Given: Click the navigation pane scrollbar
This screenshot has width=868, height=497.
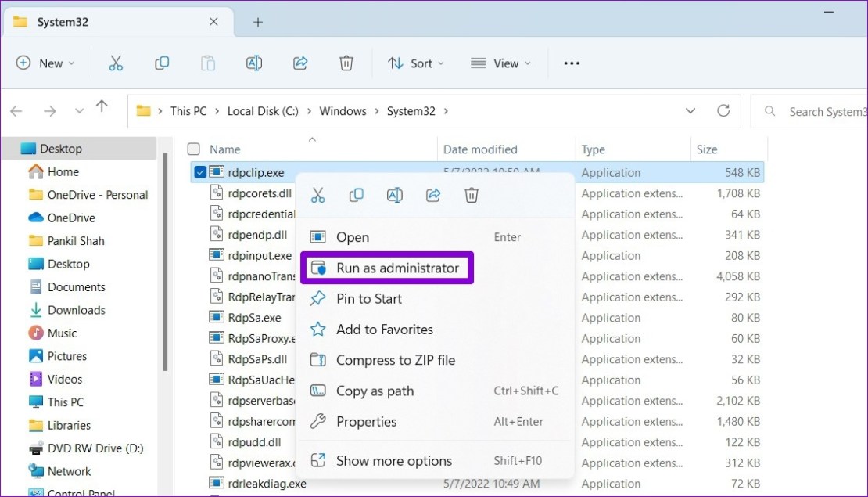Looking at the screenshot, I should coord(164,261).
